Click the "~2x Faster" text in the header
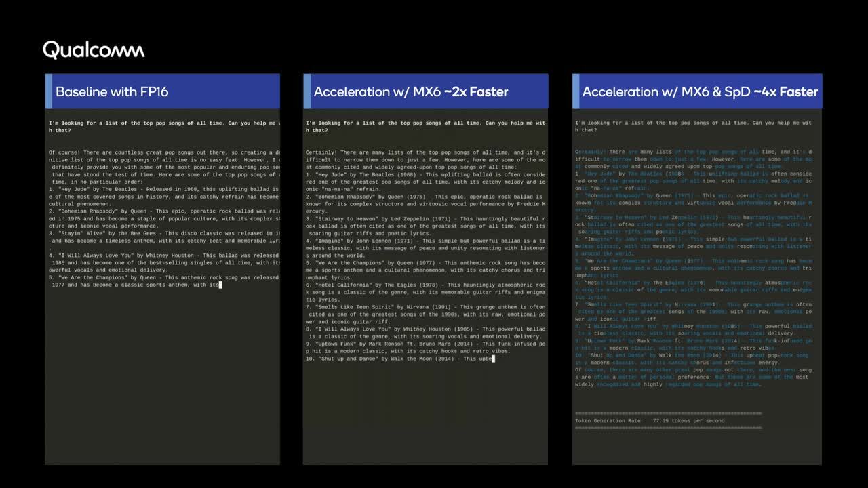This screenshot has height=488, width=868. point(476,91)
